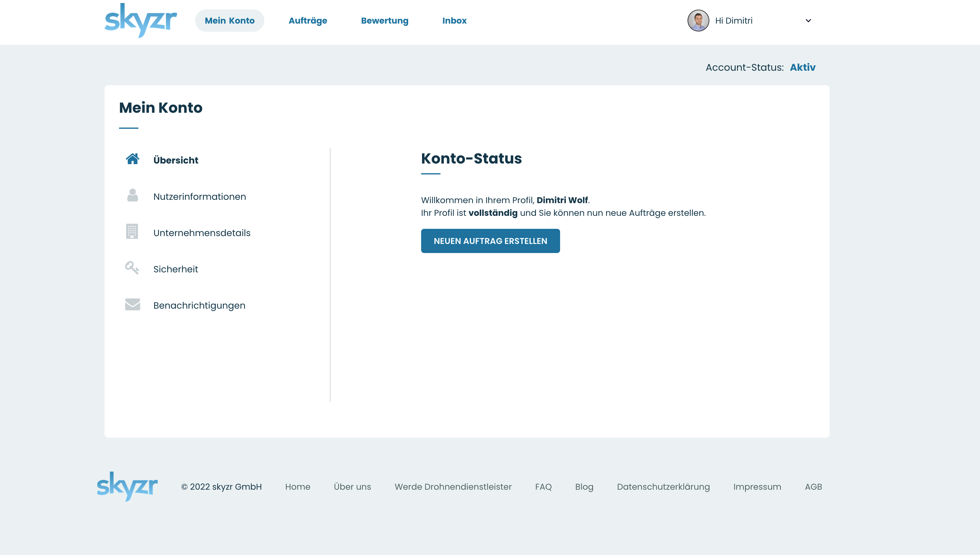Open the Werde Drohnendienstleister footer link
Screen dimensions: 980x555
click(453, 487)
